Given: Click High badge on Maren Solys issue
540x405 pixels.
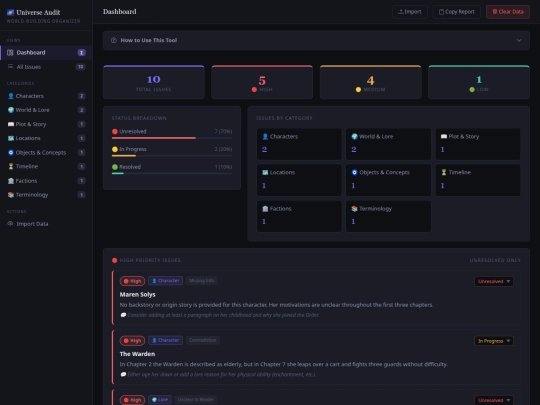Looking at the screenshot, I should (132, 281).
